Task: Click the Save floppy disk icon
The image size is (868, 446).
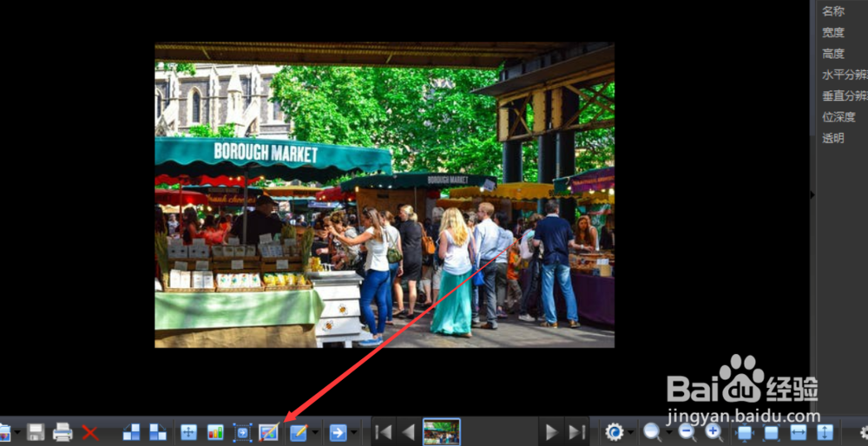Action: pos(36,432)
